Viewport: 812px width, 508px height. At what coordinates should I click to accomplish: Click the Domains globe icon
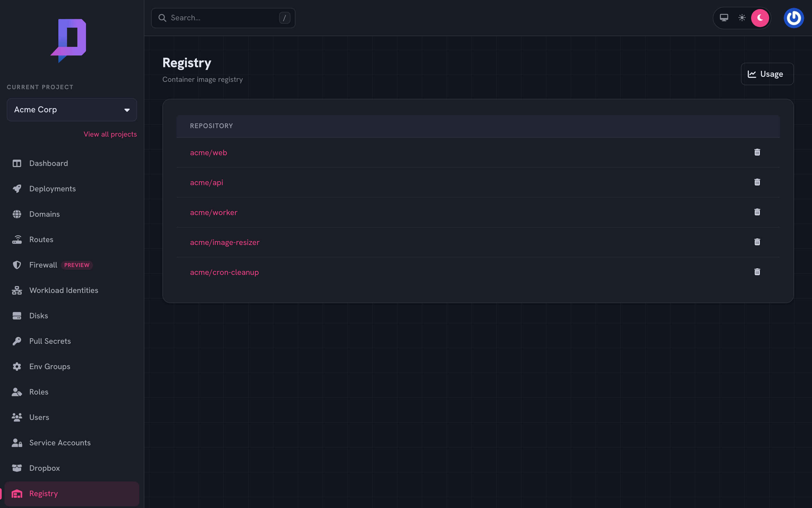click(x=17, y=214)
